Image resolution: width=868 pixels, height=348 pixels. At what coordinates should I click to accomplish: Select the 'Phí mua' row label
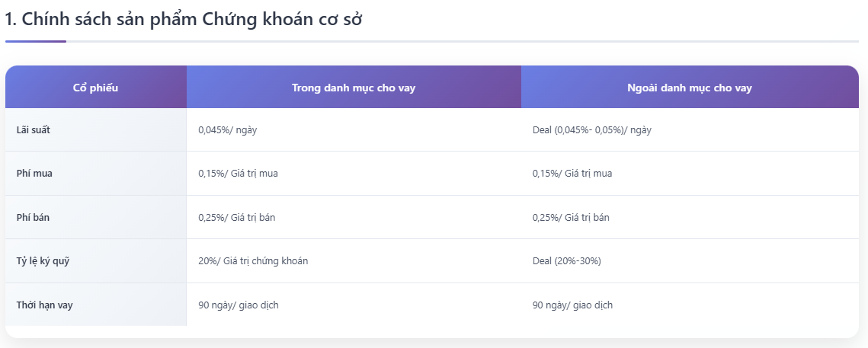pyautogui.click(x=34, y=173)
